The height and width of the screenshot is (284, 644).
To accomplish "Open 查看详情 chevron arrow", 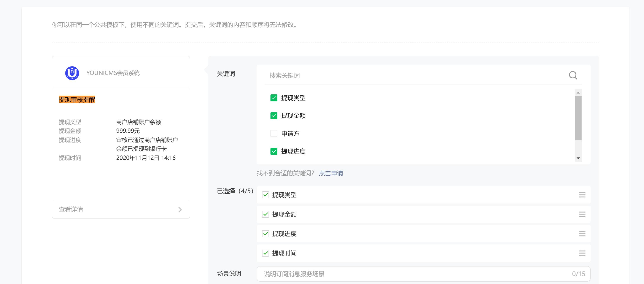I will (x=180, y=209).
